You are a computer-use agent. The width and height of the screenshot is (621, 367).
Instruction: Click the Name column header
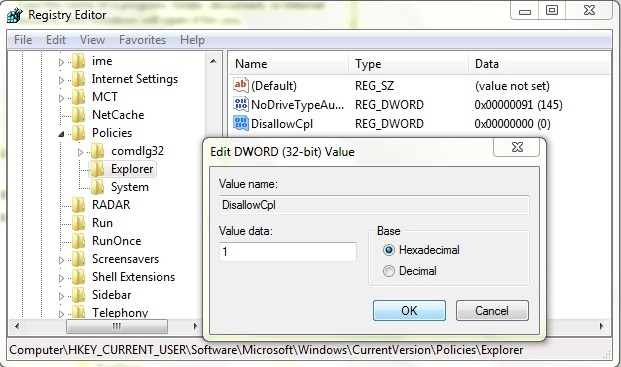(289, 64)
